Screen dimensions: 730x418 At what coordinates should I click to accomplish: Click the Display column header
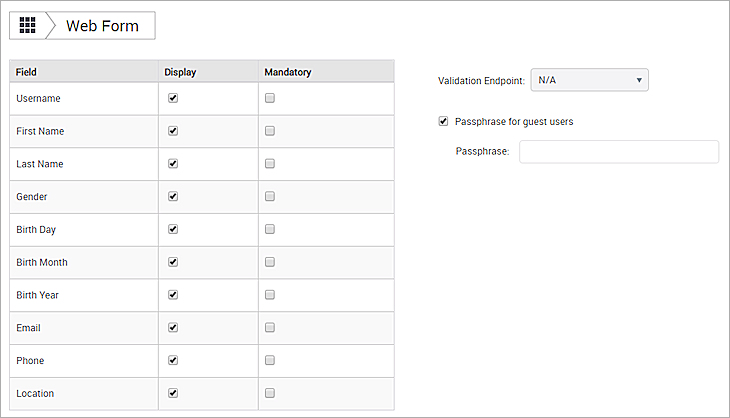[x=181, y=72]
